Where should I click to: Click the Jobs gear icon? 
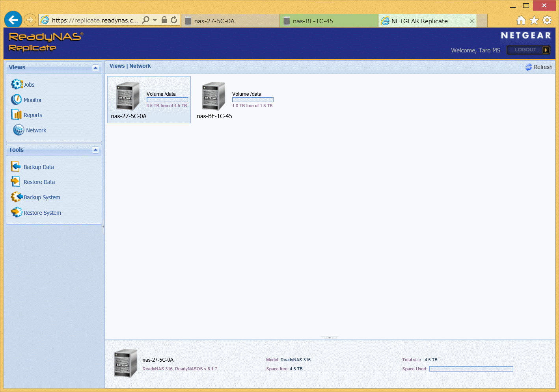(x=17, y=84)
